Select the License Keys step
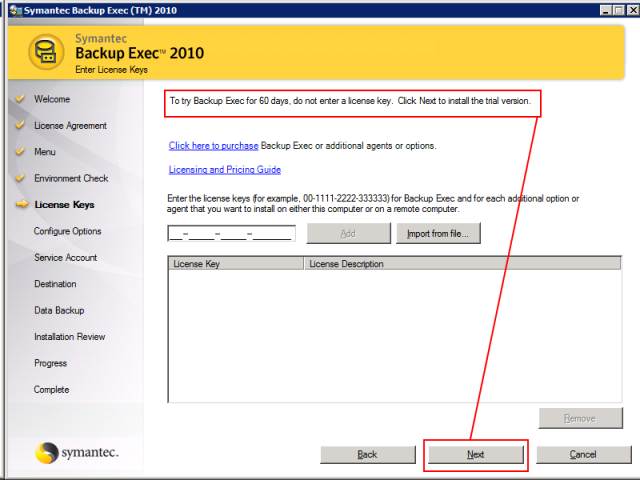This screenshot has width=640, height=480. point(64,205)
